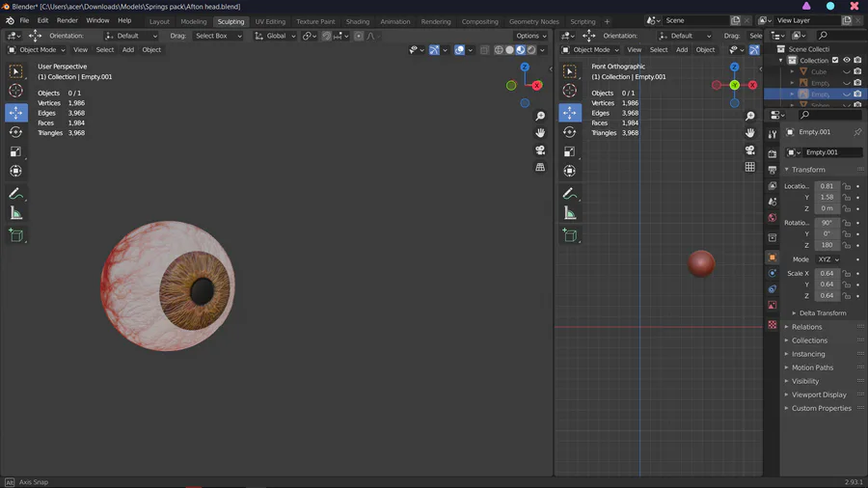Toggle lock on Location X property
The height and width of the screenshot is (488, 868).
click(x=847, y=186)
